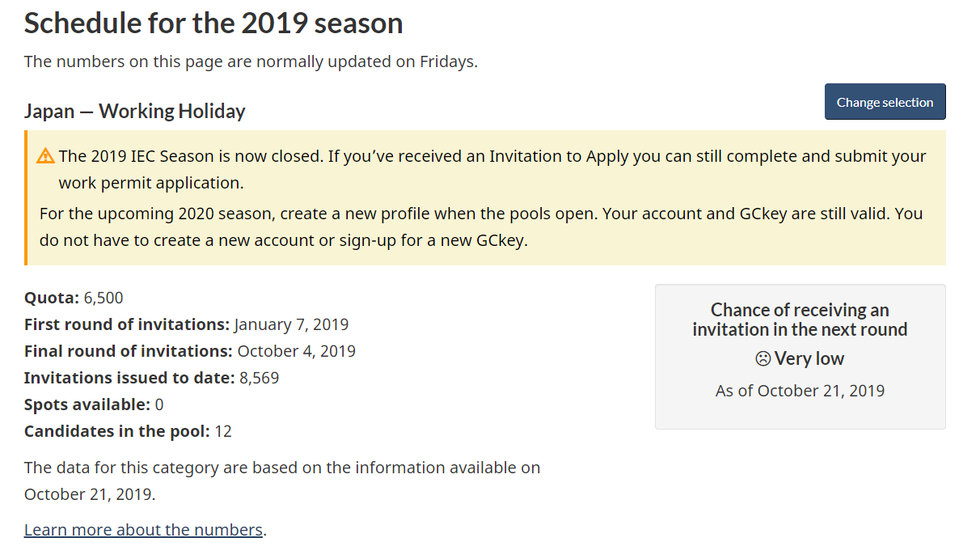Select the Candidates in the pool count

pos(223,431)
